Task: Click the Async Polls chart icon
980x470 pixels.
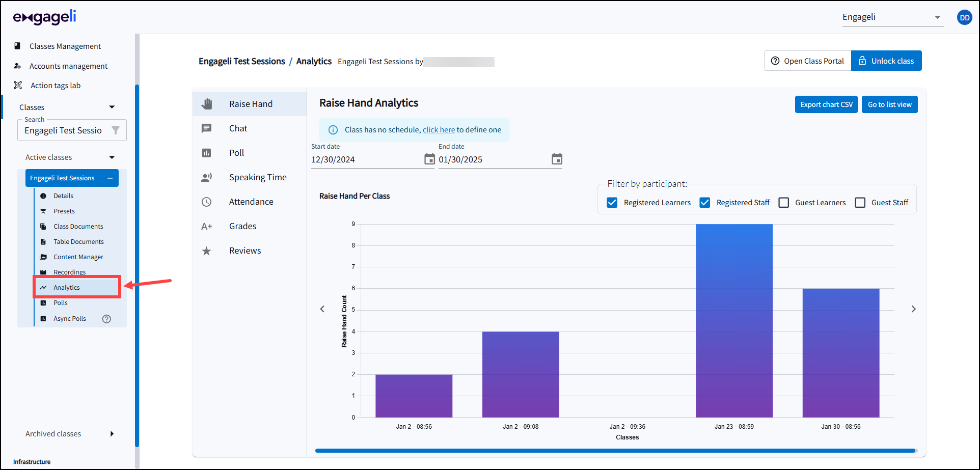Action: 43,319
